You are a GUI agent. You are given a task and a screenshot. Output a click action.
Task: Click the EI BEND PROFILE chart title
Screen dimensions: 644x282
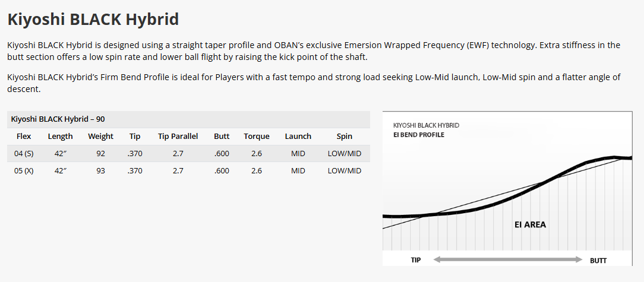click(419, 135)
